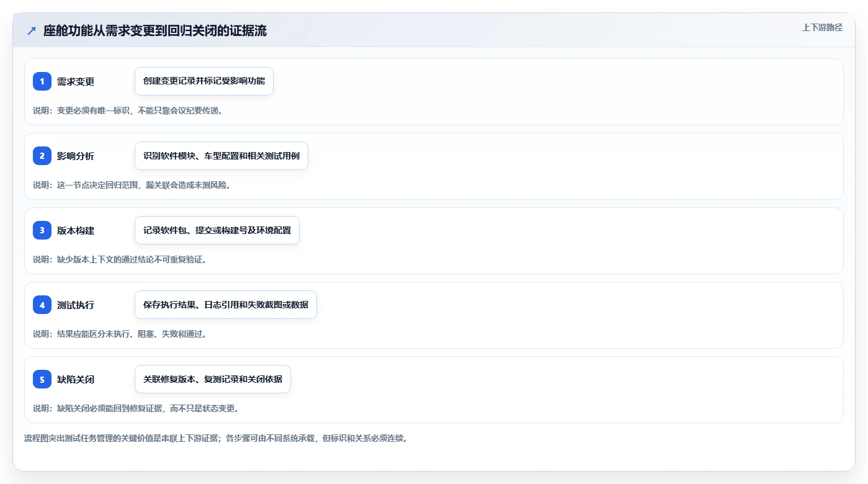
Task: Click the step 1 number badge
Action: pyautogui.click(x=42, y=81)
